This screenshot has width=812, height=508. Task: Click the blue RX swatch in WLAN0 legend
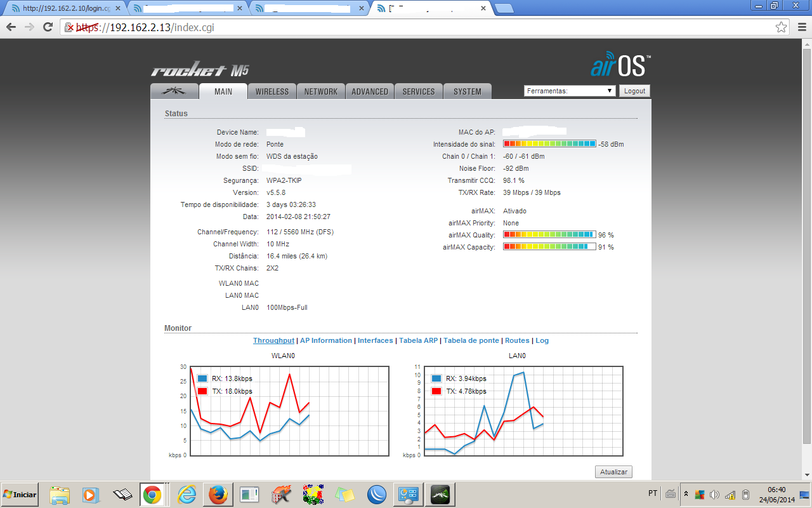click(202, 378)
